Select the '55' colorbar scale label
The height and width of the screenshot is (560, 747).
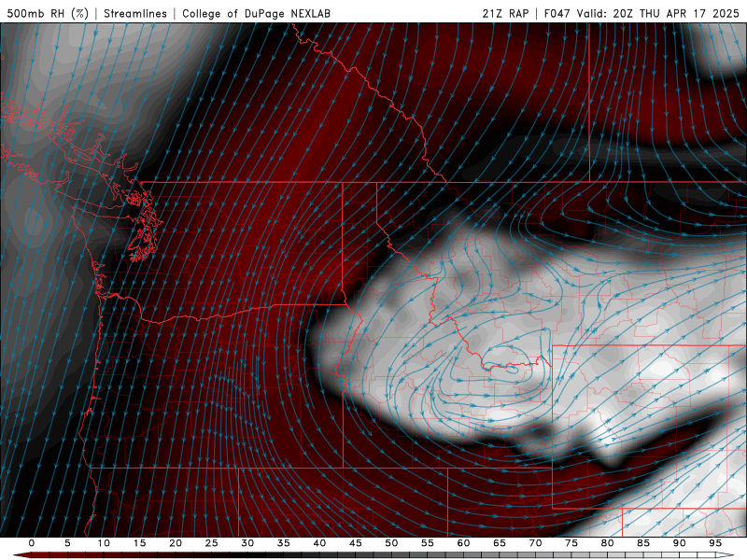click(x=428, y=543)
